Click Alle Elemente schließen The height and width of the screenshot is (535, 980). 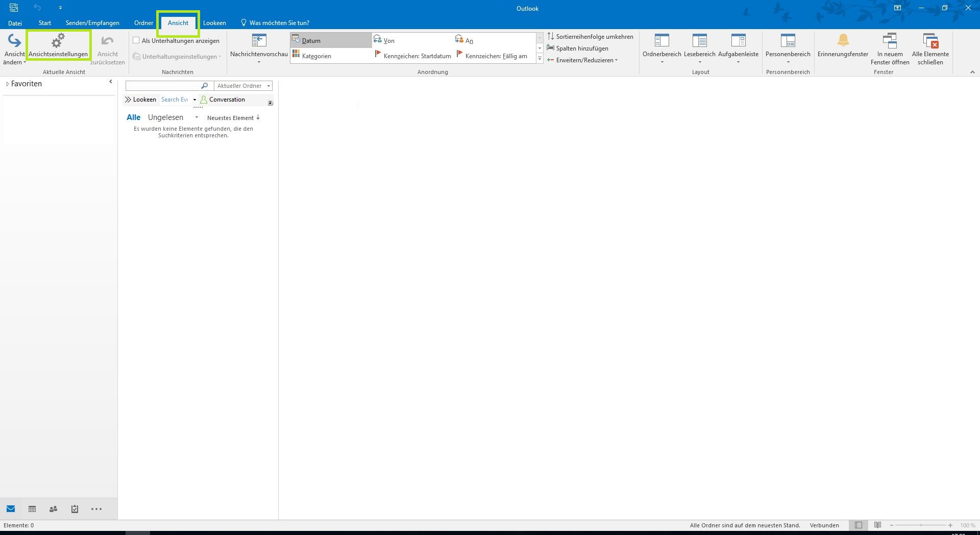click(x=930, y=49)
